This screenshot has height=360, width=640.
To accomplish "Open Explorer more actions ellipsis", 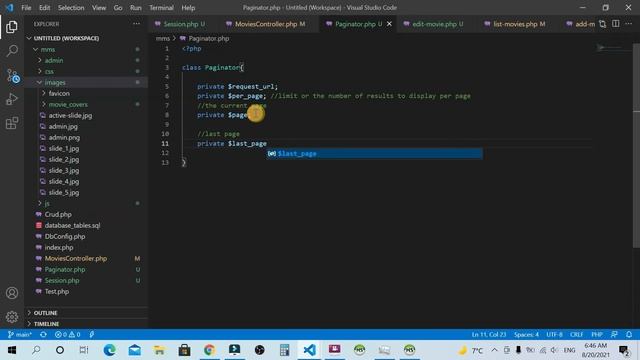I will tap(136, 24).
